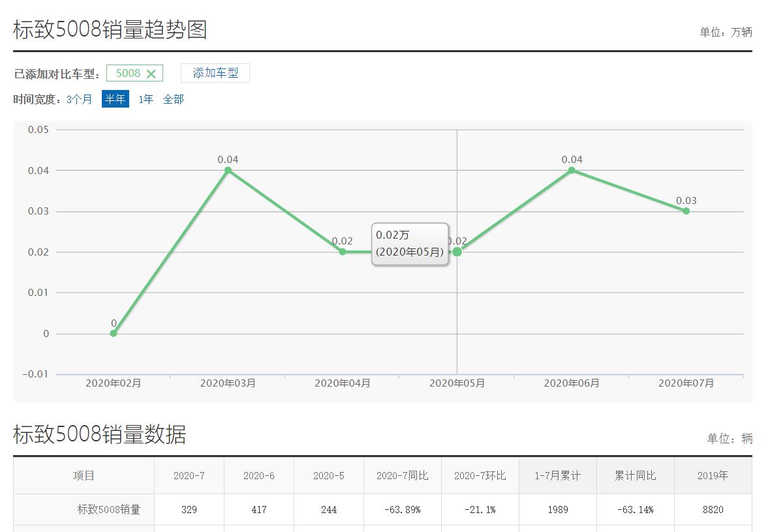The height and width of the screenshot is (532, 768).
Task: Click the 2020年06月 axis label
Action: [572, 383]
